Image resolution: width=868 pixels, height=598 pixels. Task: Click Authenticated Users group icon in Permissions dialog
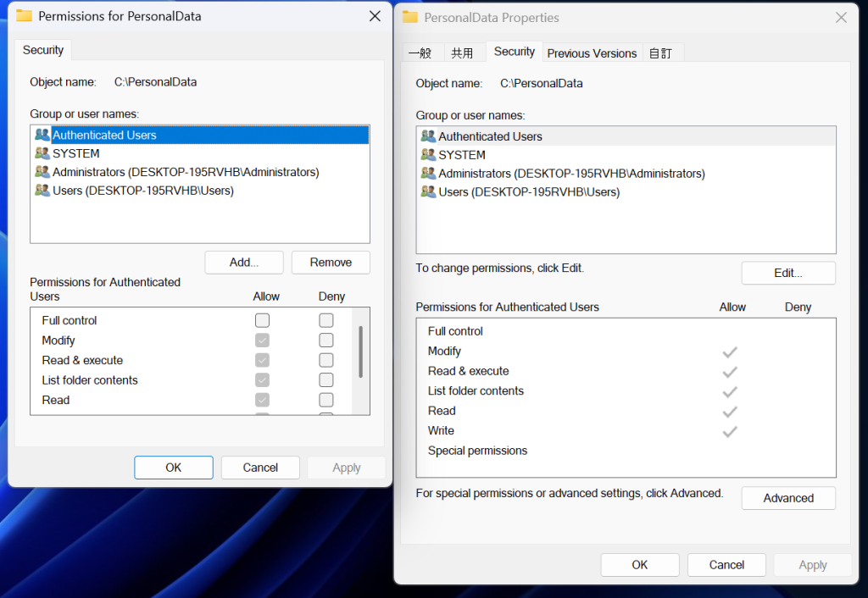(42, 135)
